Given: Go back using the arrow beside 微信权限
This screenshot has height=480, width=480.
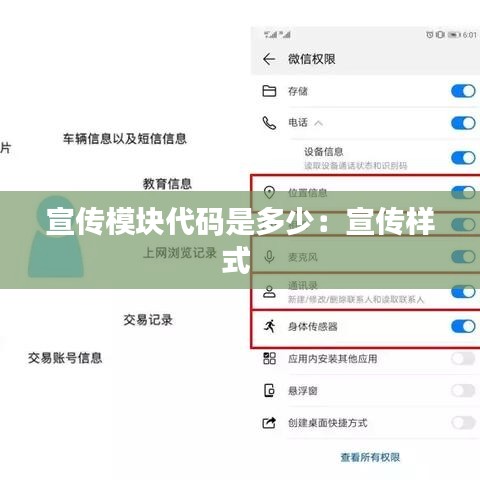Looking at the screenshot, I should click(269, 59).
